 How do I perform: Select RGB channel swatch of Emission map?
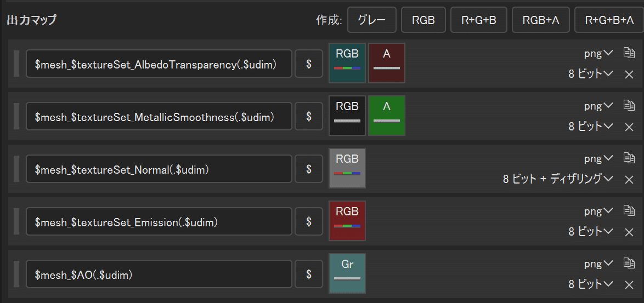point(347,220)
